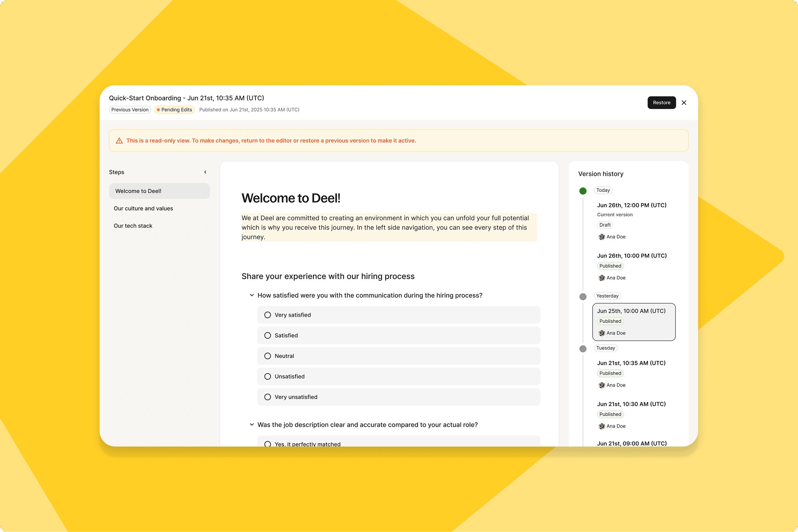Select the Welcome to Deel! step

pos(159,191)
